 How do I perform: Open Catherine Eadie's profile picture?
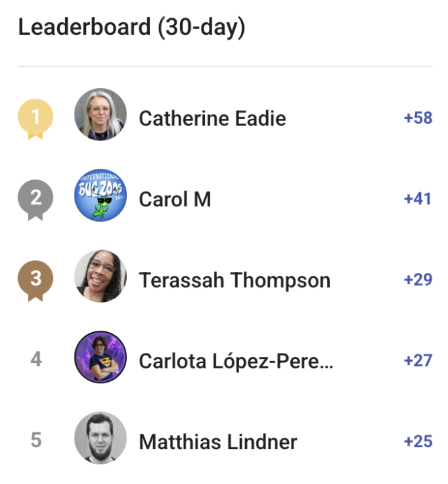pyautogui.click(x=101, y=115)
